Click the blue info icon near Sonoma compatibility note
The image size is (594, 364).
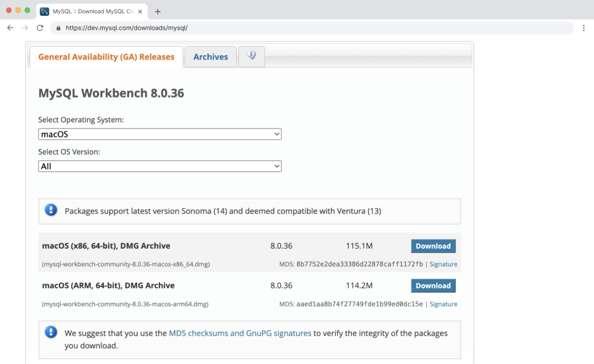coord(50,210)
